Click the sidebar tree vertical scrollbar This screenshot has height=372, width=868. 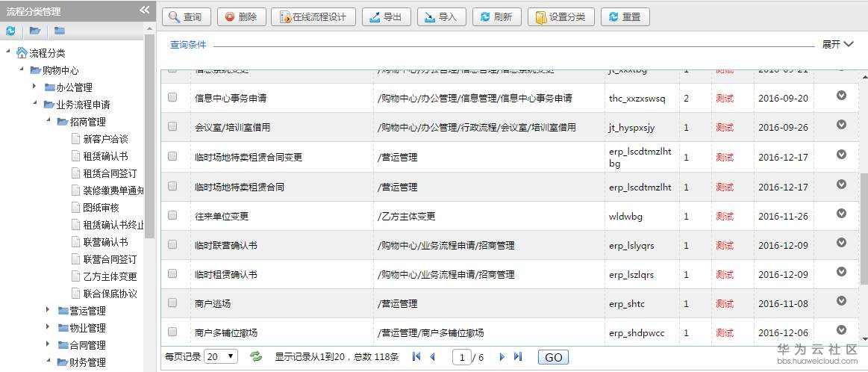tap(149, 136)
